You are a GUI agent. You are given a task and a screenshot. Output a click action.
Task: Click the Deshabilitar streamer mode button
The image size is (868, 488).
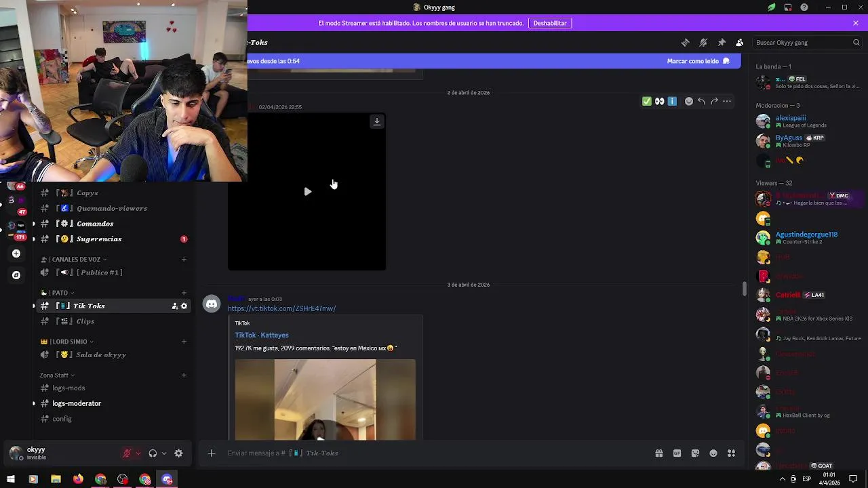click(550, 23)
